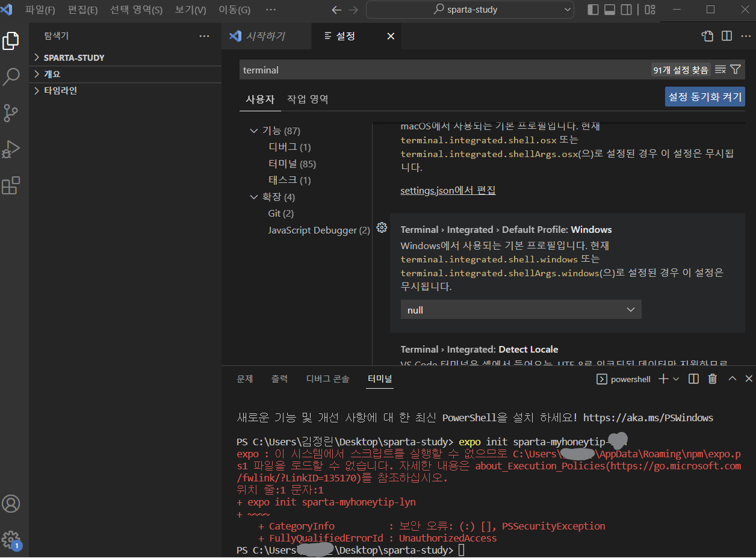The width and height of the screenshot is (756, 559).
Task: Open the 편집(E) menu
Action: 83,10
